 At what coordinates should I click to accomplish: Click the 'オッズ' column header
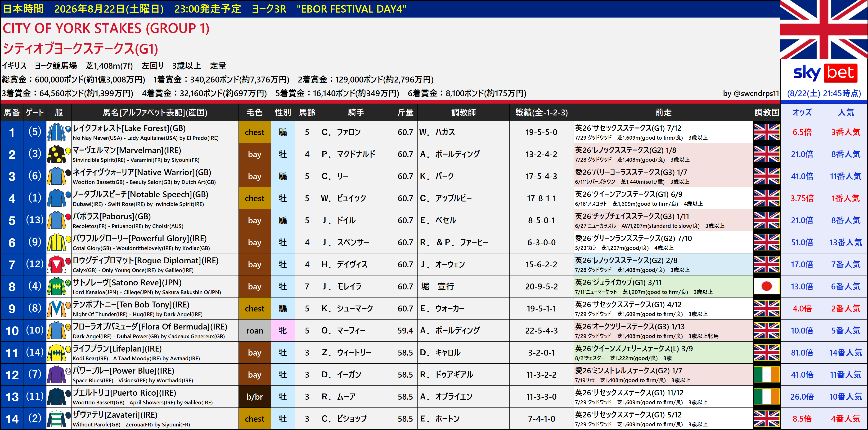[x=802, y=112]
